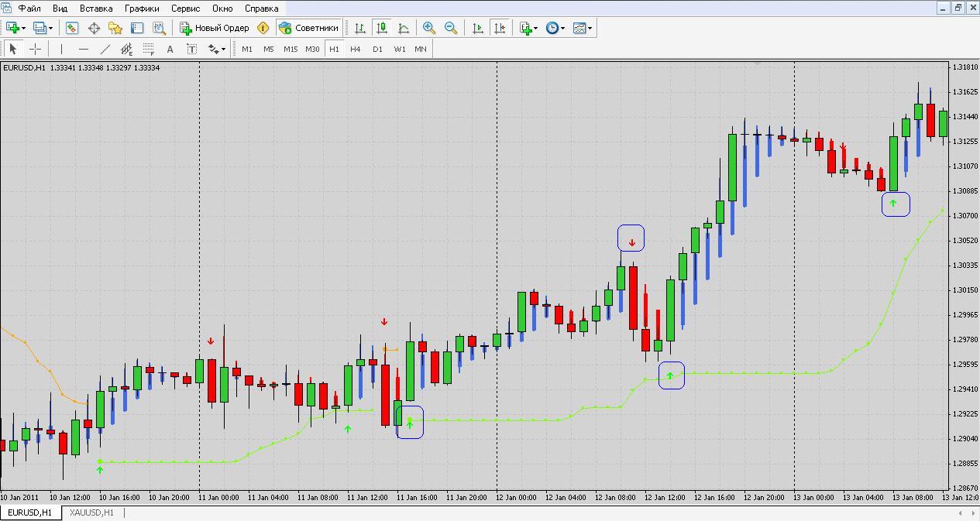Toggle chart auto scroll

[x=478, y=28]
